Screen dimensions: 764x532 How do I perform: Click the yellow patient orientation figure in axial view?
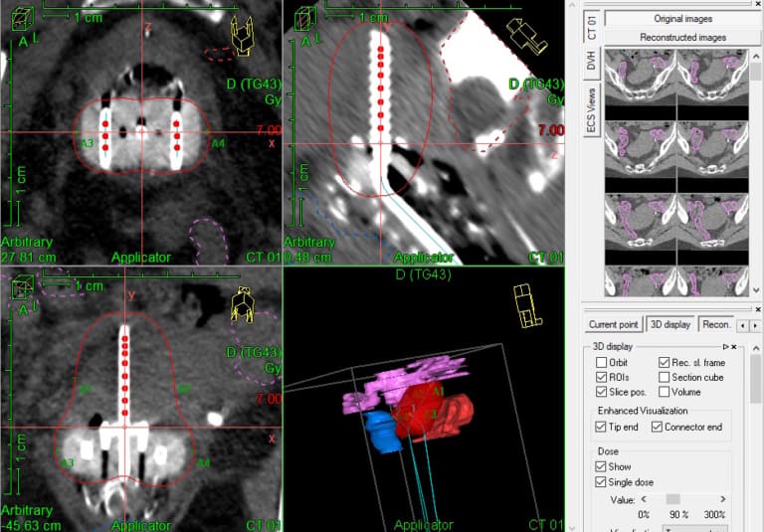[242, 35]
